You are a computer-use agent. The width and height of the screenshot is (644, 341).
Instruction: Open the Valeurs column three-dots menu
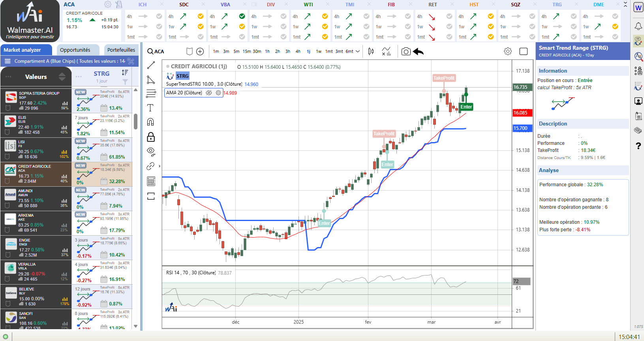pos(8,77)
